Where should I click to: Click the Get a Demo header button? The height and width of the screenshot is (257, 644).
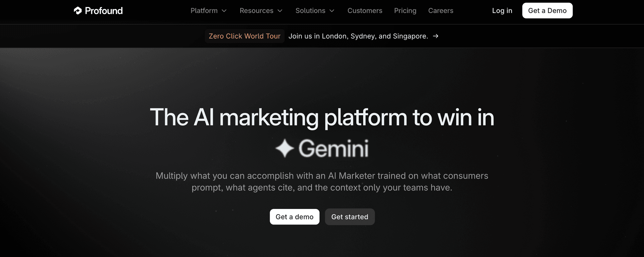click(x=547, y=10)
